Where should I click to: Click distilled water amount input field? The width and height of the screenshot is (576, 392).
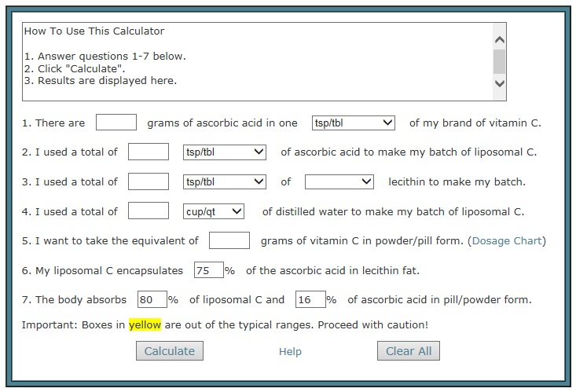[x=149, y=211]
